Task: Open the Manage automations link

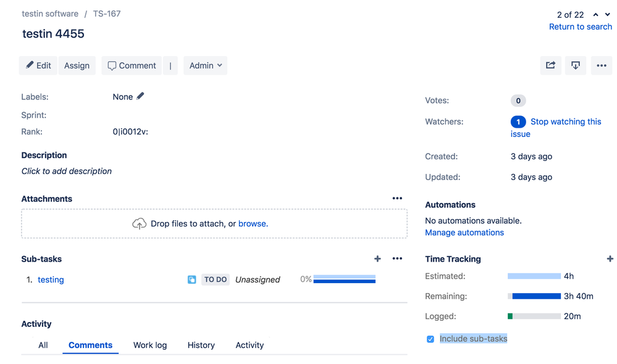Action: (x=464, y=232)
